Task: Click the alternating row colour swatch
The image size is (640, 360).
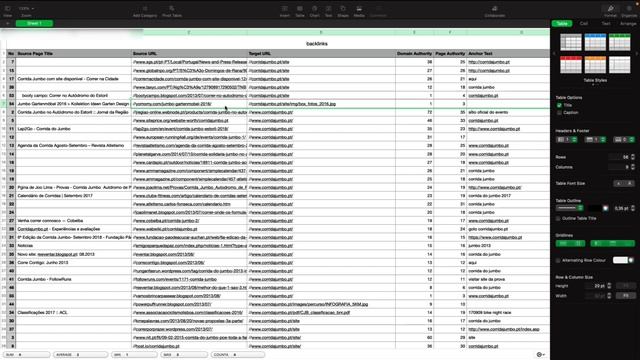Action: pos(620,260)
